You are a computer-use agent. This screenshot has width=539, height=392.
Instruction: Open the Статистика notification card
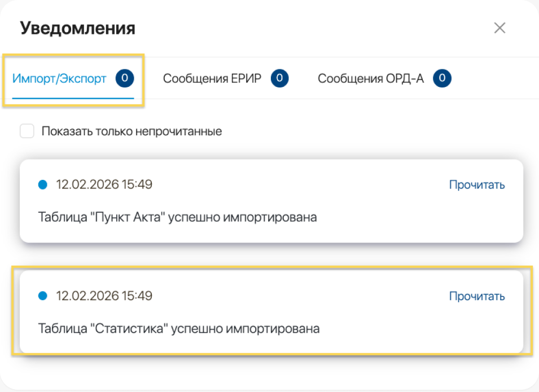[x=270, y=312]
